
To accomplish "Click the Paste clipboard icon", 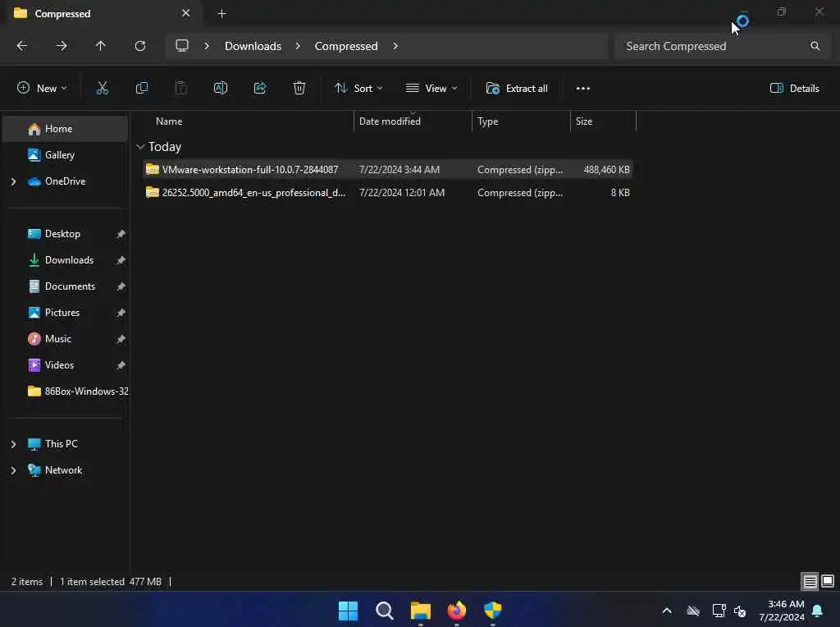I will [181, 89].
